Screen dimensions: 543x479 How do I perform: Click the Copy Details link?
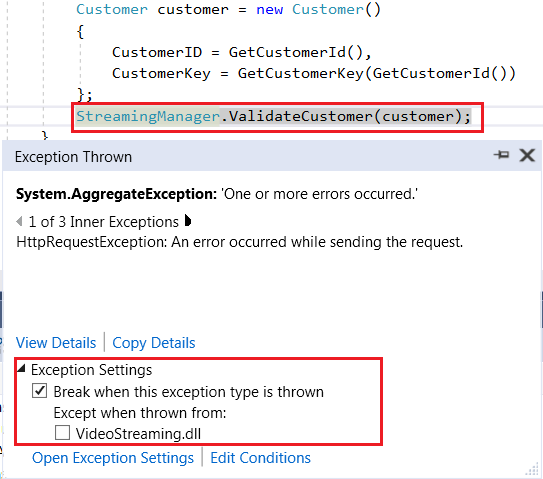pos(154,343)
